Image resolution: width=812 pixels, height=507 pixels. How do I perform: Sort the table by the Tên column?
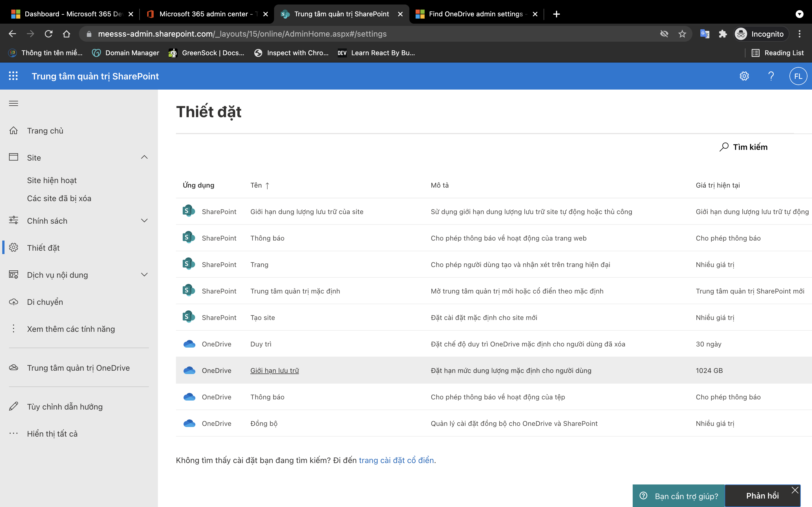[x=260, y=185]
